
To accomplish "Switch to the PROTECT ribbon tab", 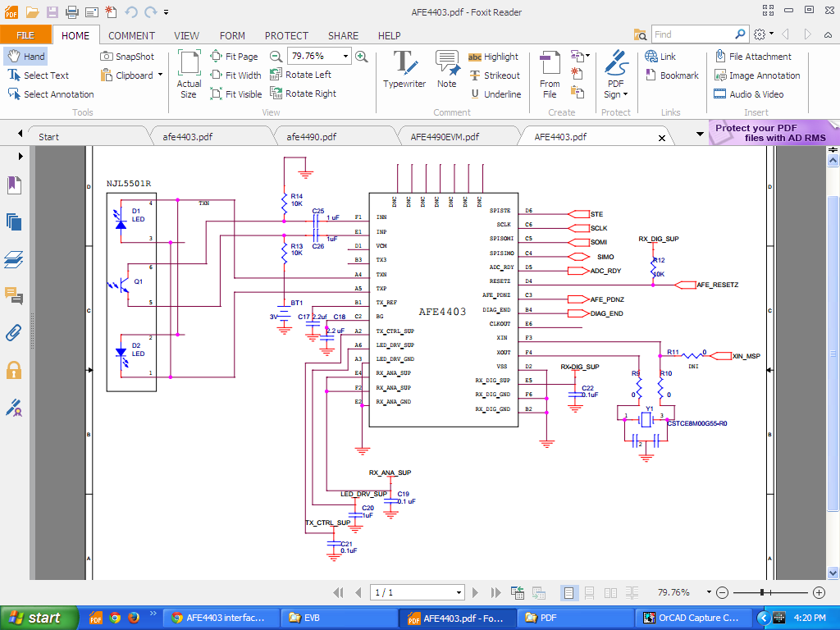I will (286, 36).
